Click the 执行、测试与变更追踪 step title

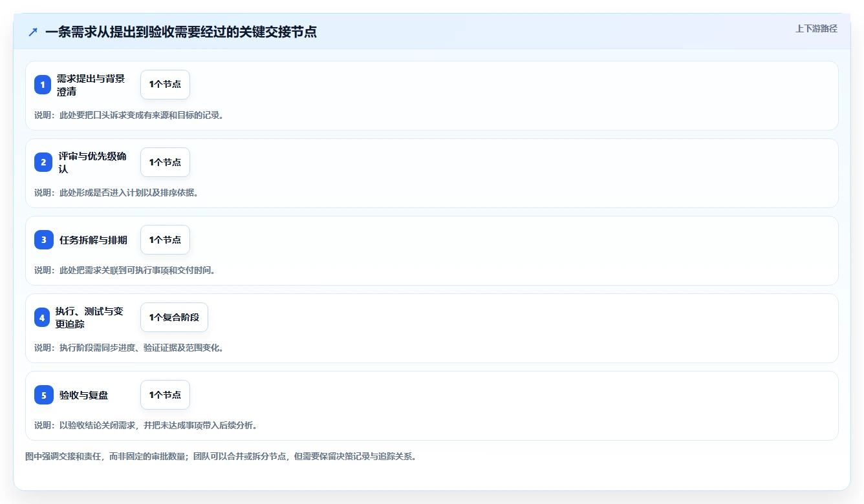point(89,317)
